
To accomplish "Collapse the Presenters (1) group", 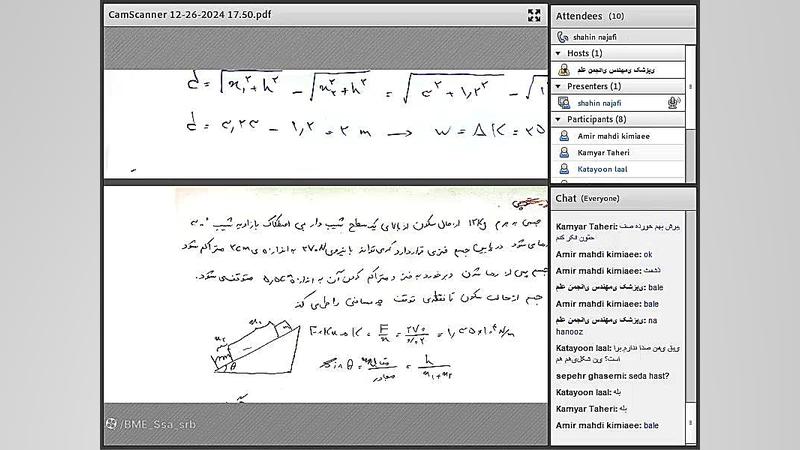I will click(x=558, y=86).
